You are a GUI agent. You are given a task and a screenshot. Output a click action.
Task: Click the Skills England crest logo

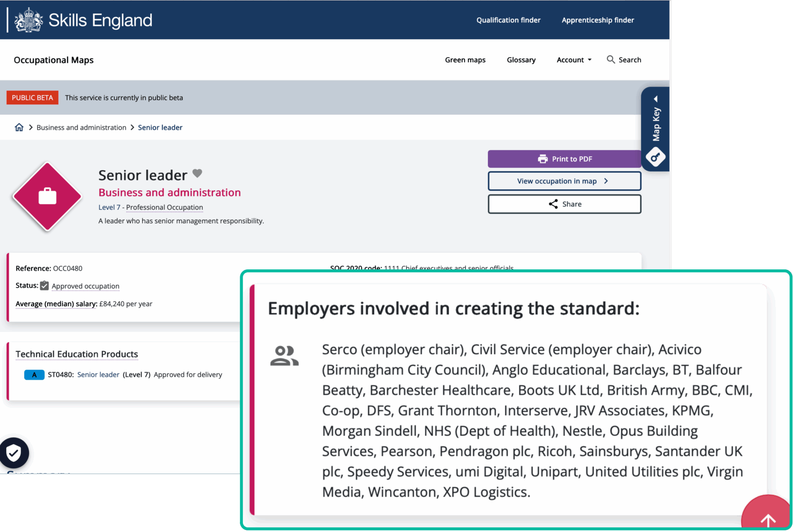28,20
